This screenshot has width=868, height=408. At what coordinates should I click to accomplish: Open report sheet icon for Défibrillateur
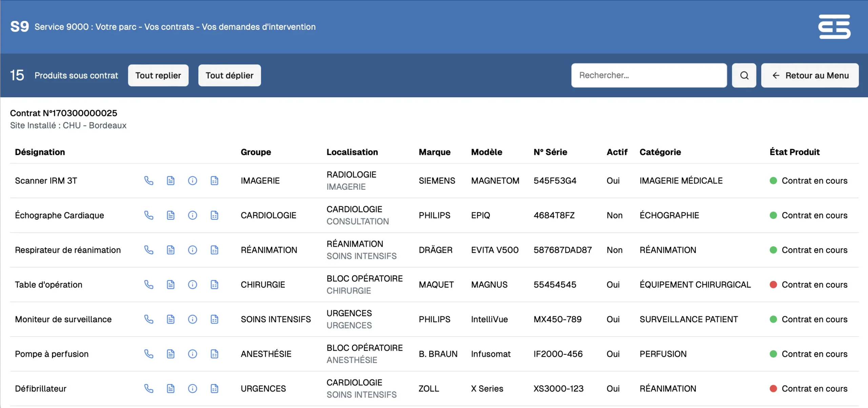point(214,388)
